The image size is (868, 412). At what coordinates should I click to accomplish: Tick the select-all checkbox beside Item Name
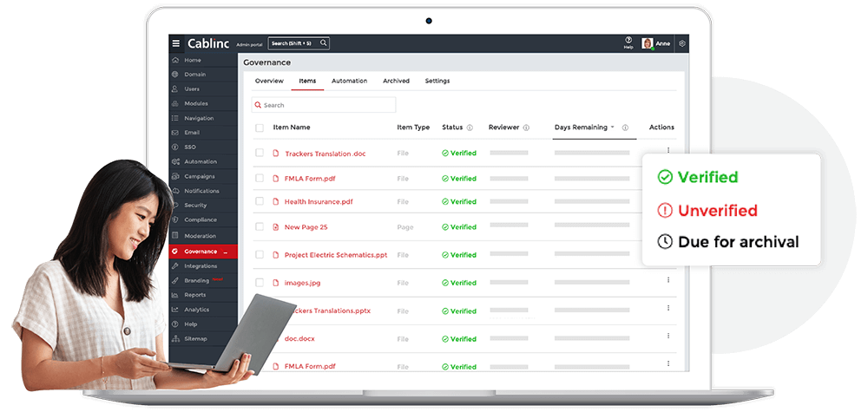[259, 128]
